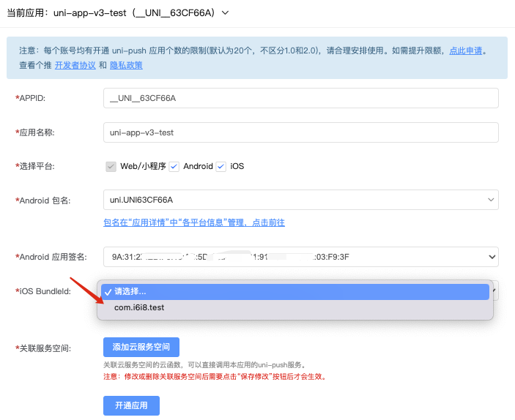Click the 添加云服务空间 button
515x420 pixels.
[x=141, y=347]
